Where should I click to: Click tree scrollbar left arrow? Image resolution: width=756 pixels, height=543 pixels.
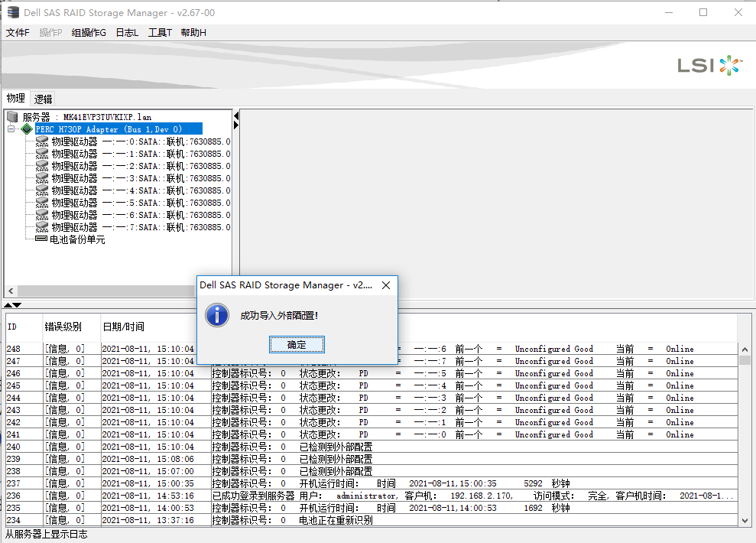[x=11, y=291]
